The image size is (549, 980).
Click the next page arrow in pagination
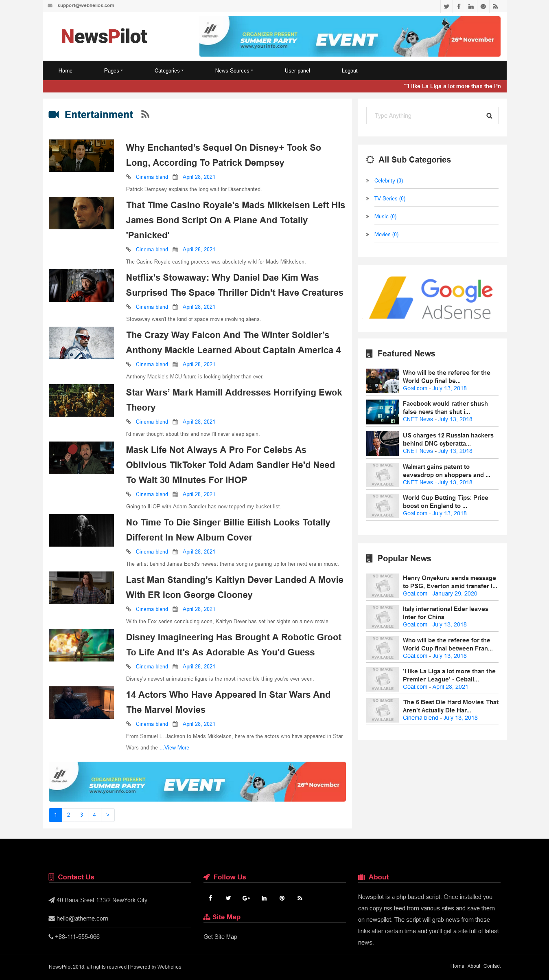(107, 815)
